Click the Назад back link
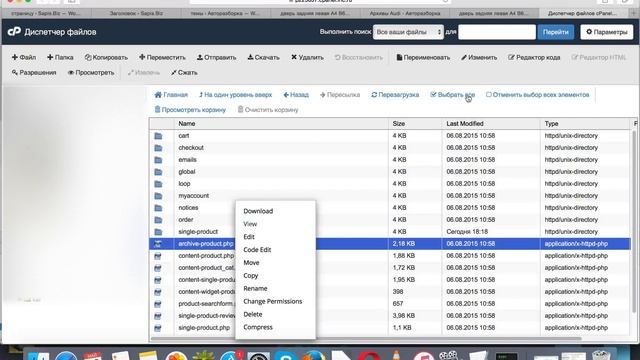640x360 pixels. pyautogui.click(x=296, y=95)
